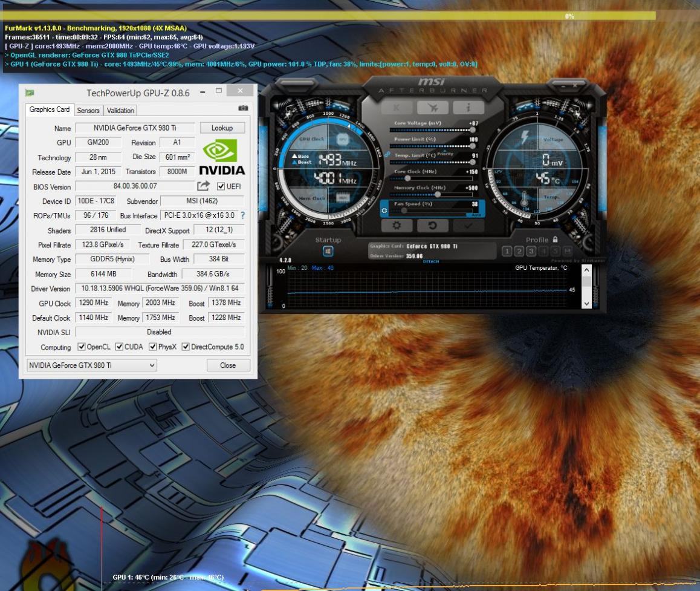The height and width of the screenshot is (591, 700).
Task: Toggle Windows Startup icon in Afterburner
Action: [328, 252]
